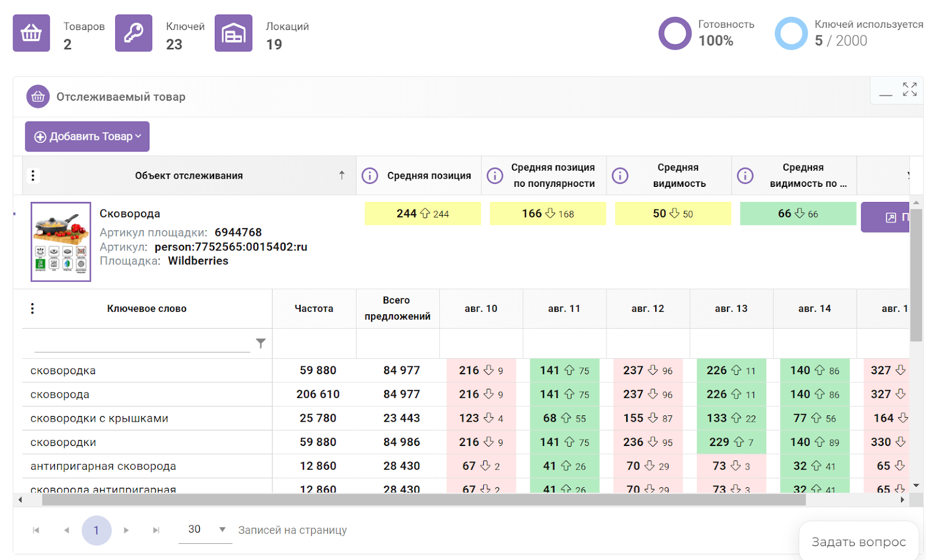Click the keyword filter input field
This screenshot has height=560, width=926.
point(142,344)
